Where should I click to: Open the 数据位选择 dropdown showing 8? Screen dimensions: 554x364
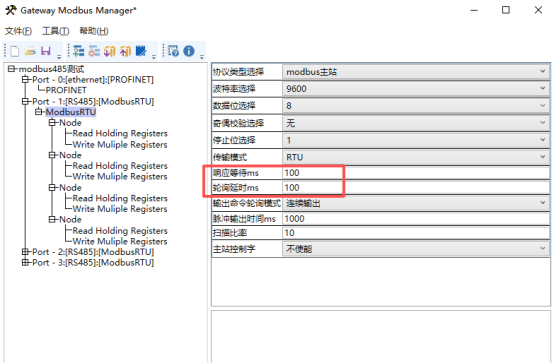point(416,106)
